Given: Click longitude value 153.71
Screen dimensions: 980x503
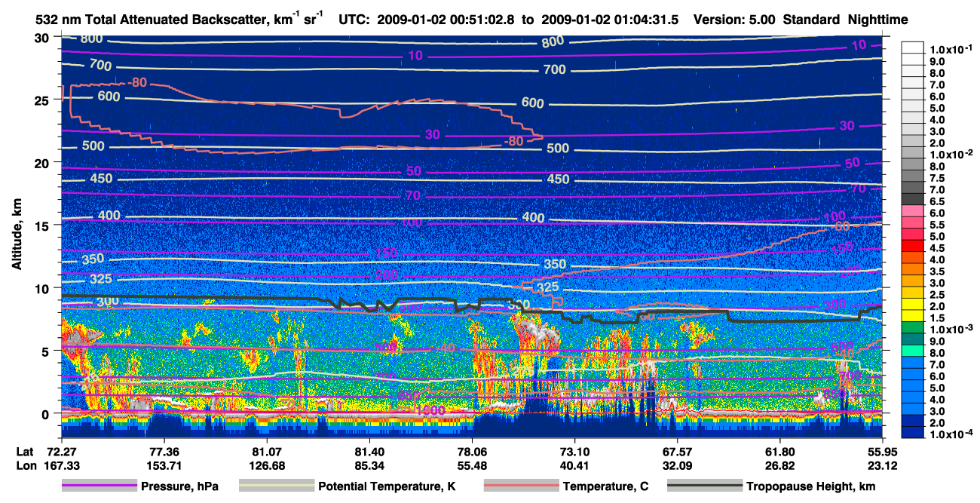Looking at the screenshot, I should pyautogui.click(x=163, y=465).
